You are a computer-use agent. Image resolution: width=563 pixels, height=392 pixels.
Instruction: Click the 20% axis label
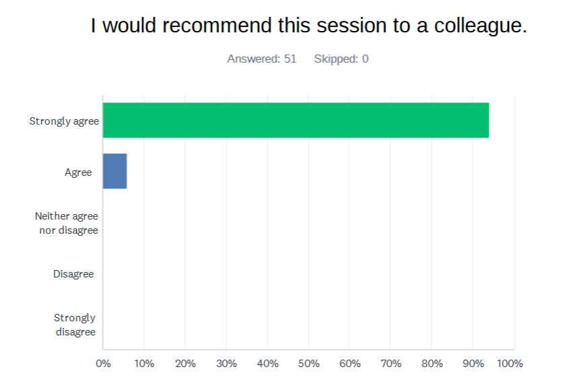[185, 364]
